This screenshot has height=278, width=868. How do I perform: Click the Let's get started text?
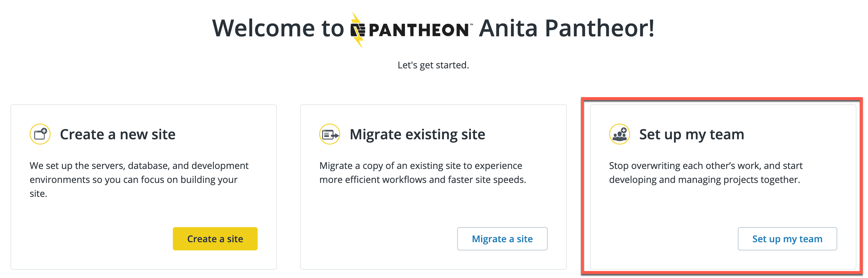pos(433,65)
